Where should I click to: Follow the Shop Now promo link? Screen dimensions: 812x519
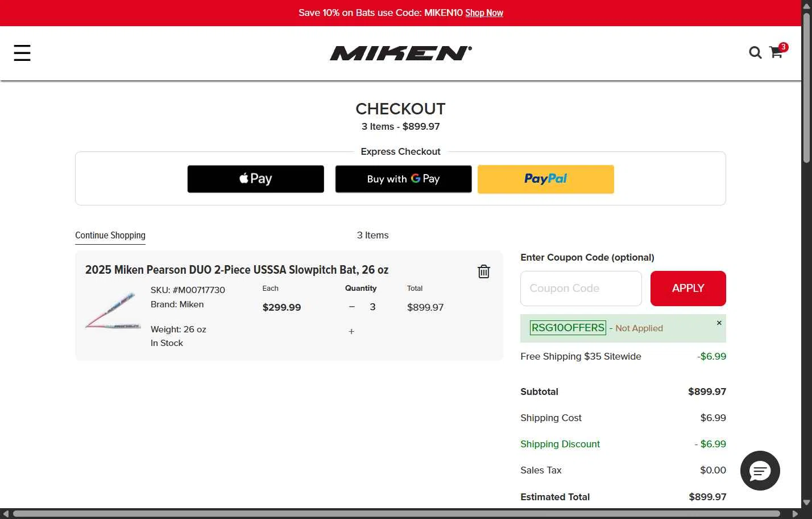point(484,13)
